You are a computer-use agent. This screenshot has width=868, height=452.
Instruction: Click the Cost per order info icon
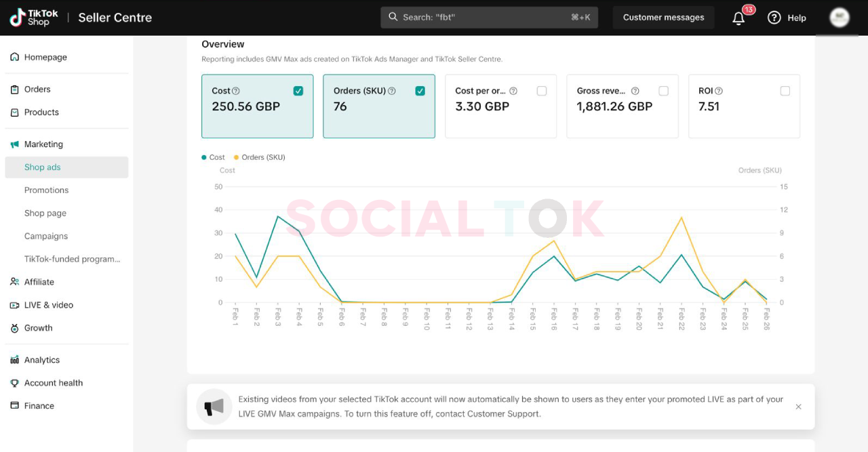pyautogui.click(x=513, y=91)
